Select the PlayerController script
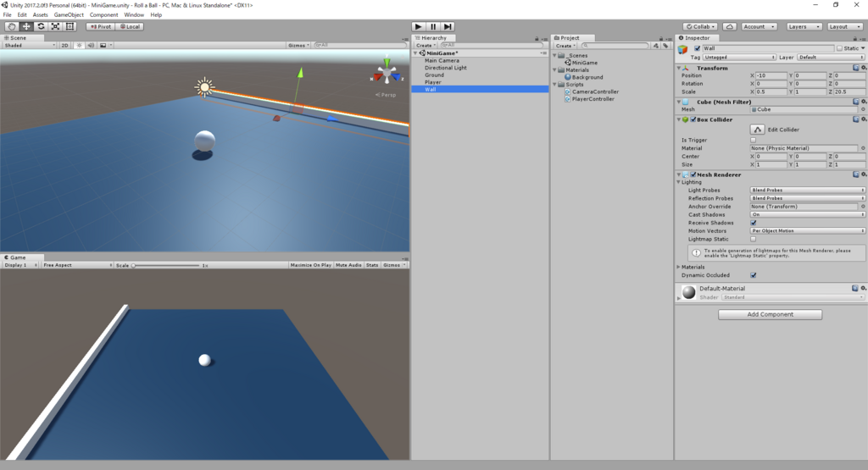 click(x=593, y=99)
